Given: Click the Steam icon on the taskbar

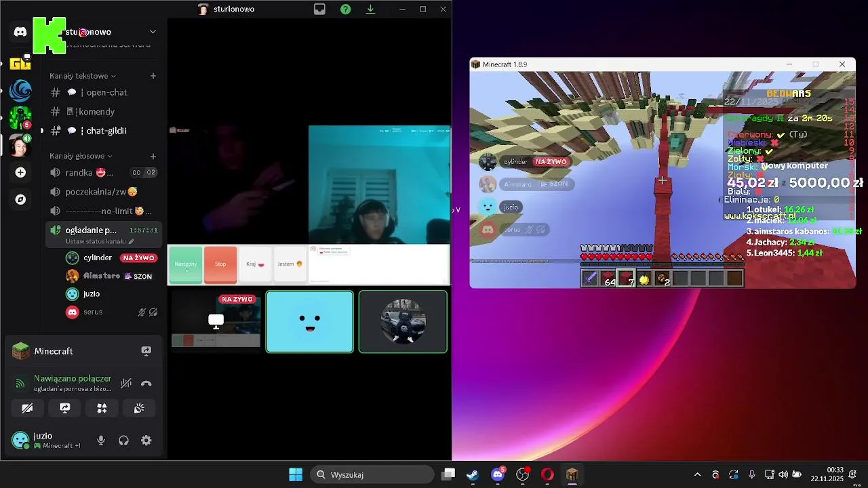Looking at the screenshot, I should coord(473,474).
